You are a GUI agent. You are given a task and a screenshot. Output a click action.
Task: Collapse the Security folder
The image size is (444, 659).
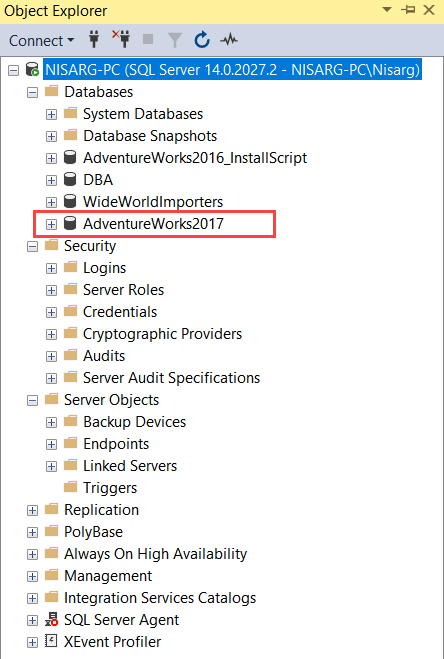click(32, 246)
